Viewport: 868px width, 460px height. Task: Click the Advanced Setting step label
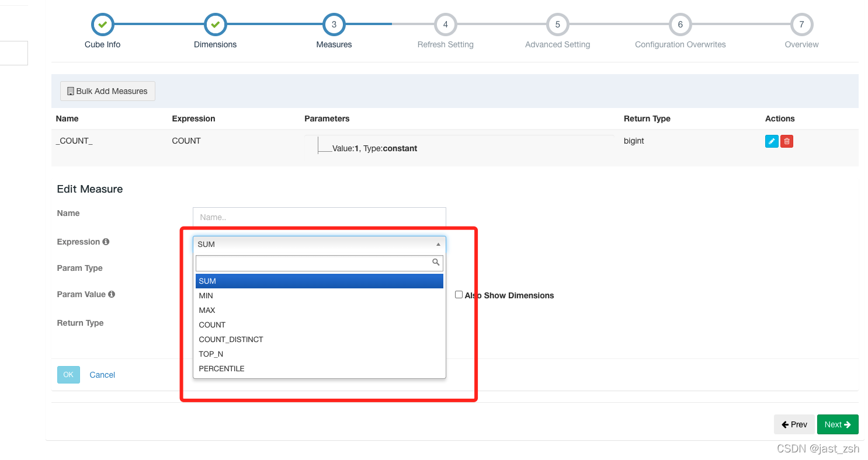click(558, 44)
